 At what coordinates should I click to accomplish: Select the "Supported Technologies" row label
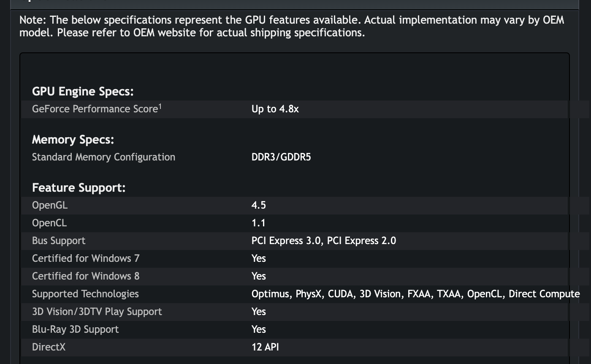85,294
